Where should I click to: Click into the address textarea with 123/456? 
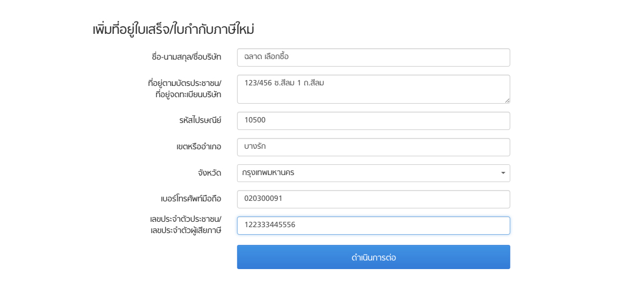click(374, 89)
